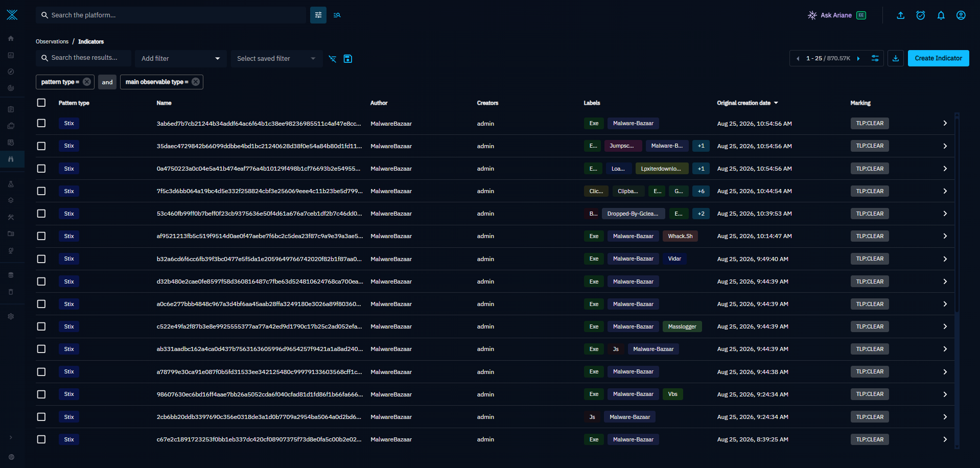Open list settings sliders icon
Image resolution: width=980 pixels, height=468 pixels.
[875, 58]
